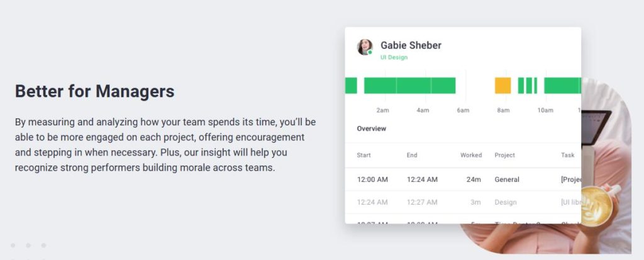This screenshot has width=644, height=260.
Task: Sort by the Worked column header
Action: (x=470, y=155)
